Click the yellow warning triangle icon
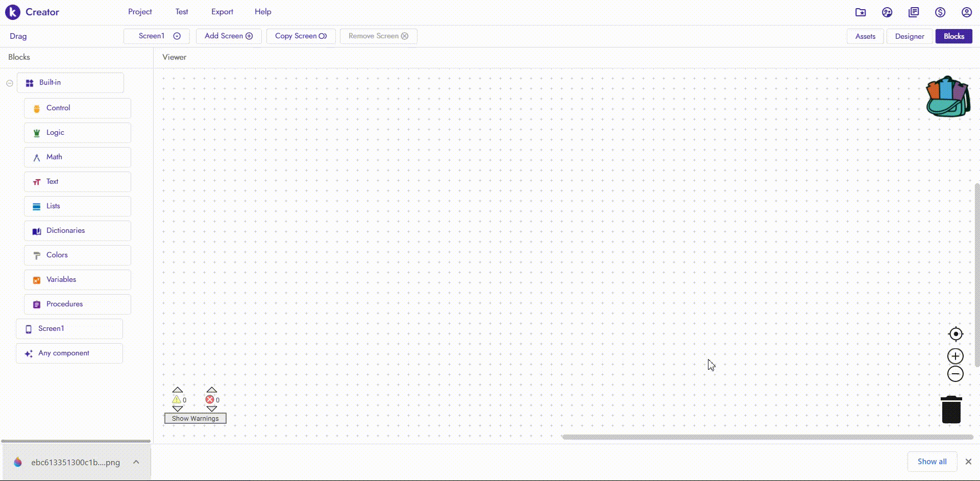Viewport: 980px width, 481px height. pos(177,399)
